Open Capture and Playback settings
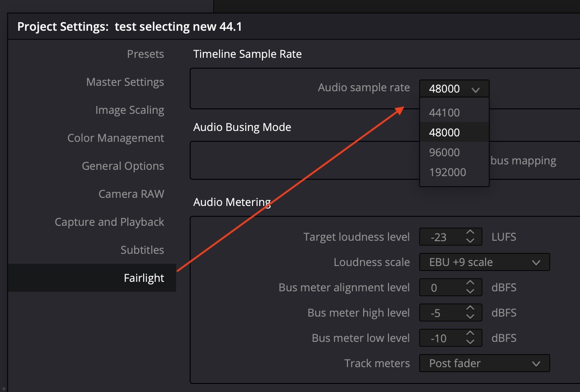 [x=109, y=222]
